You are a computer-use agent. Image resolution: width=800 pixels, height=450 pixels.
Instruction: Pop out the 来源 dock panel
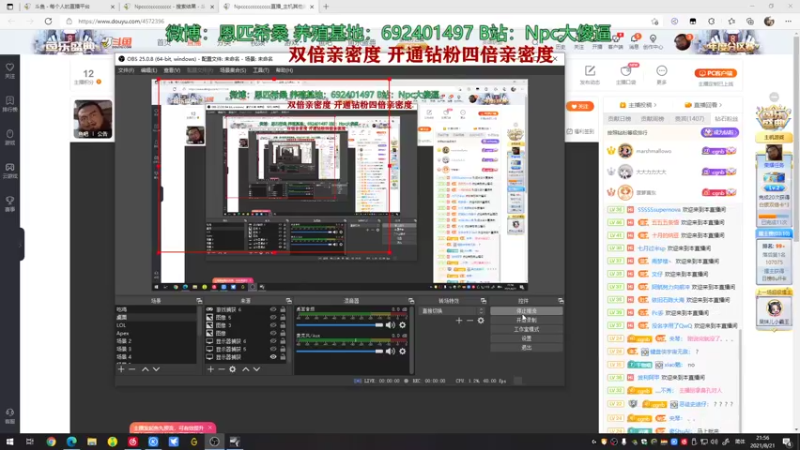[288, 301]
